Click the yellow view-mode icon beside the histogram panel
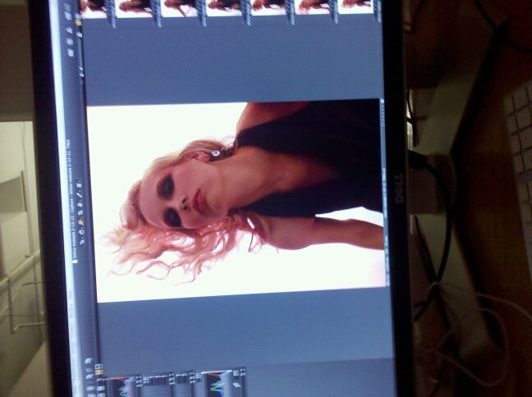Viewport: 532px width, 397px height. coord(99,372)
